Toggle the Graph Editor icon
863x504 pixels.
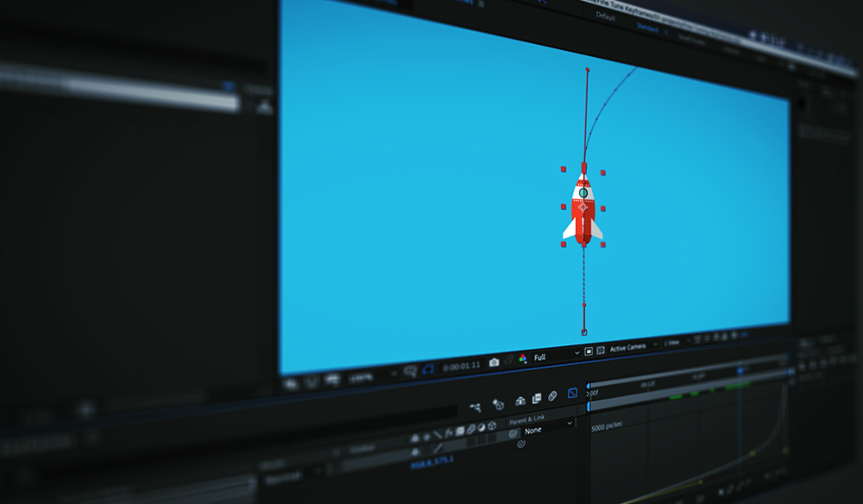[571, 394]
